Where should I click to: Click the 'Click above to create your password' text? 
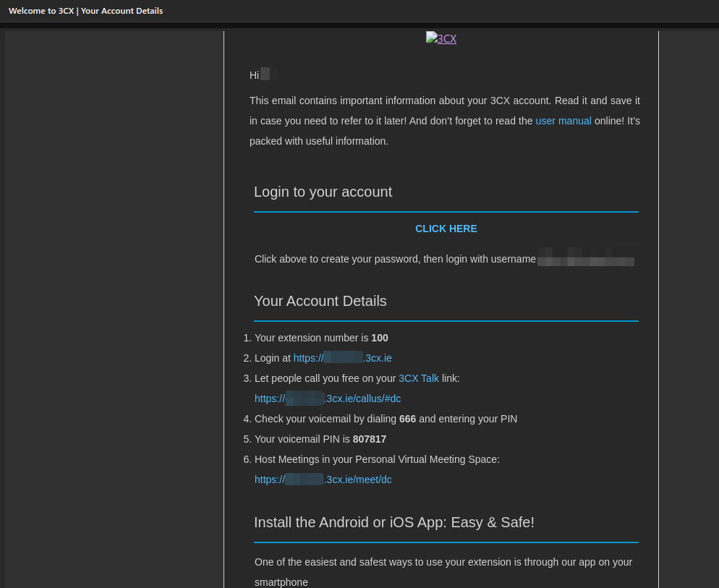[x=395, y=259]
